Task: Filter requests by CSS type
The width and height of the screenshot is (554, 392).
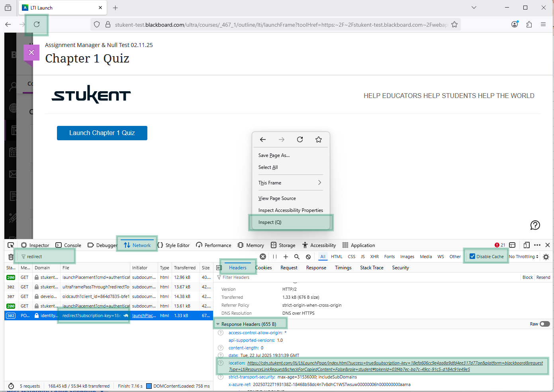Action: coord(352,257)
